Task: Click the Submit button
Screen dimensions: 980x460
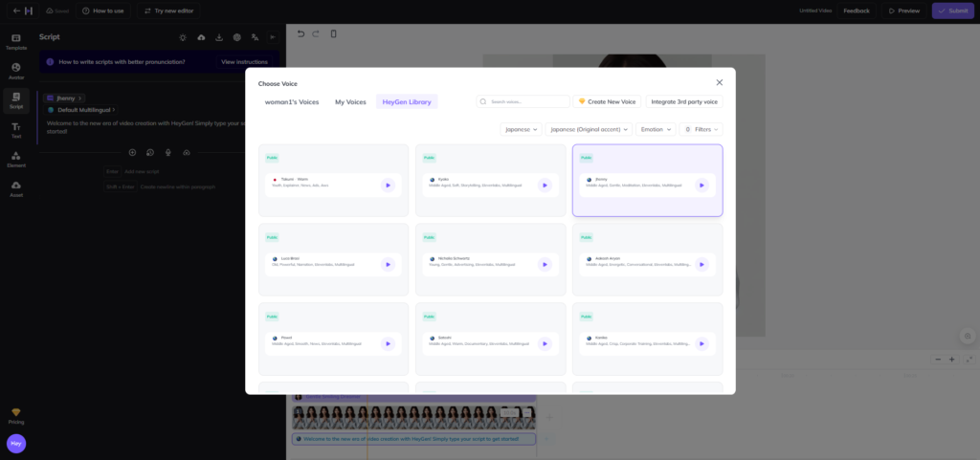Action: click(952, 11)
